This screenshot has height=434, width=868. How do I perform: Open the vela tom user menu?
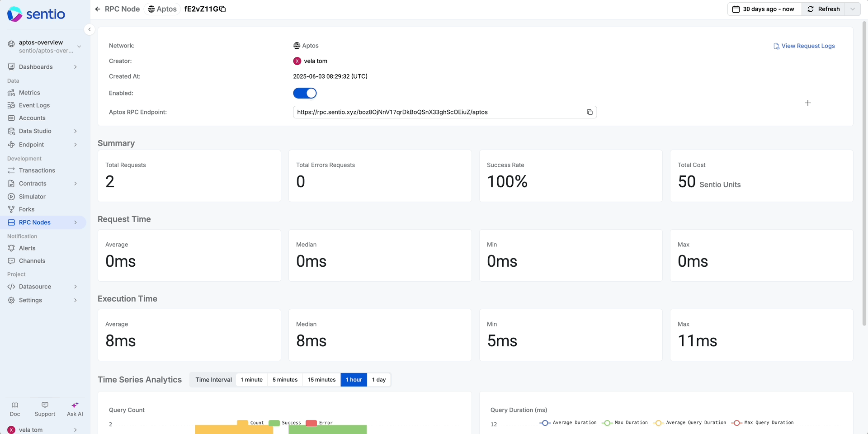coord(43,429)
